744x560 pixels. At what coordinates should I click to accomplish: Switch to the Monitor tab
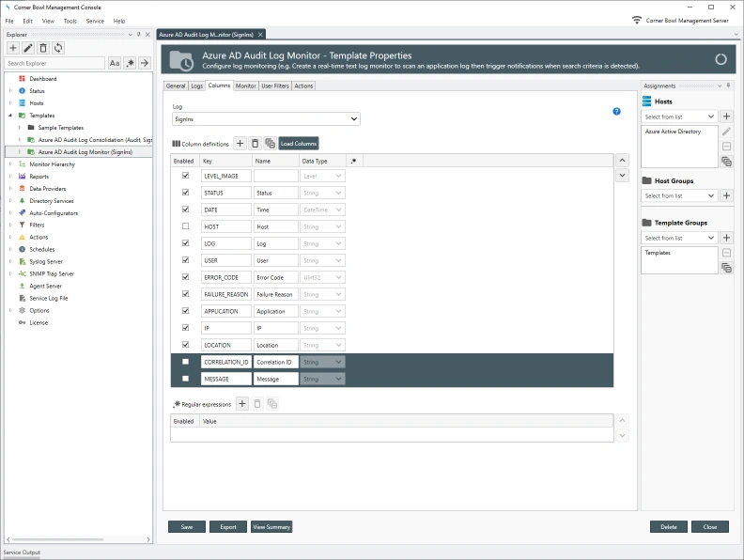pos(246,86)
